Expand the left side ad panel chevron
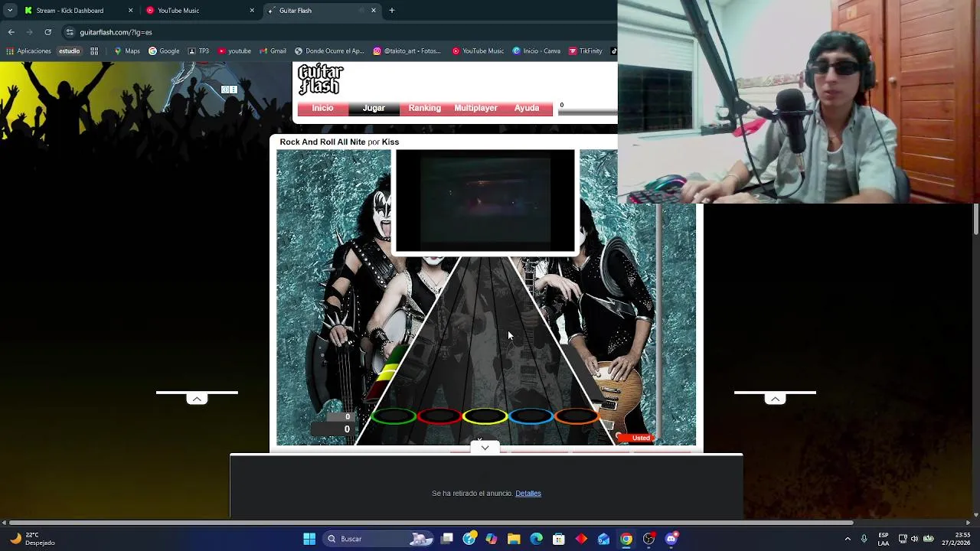This screenshot has width=980, height=551. pos(197,399)
